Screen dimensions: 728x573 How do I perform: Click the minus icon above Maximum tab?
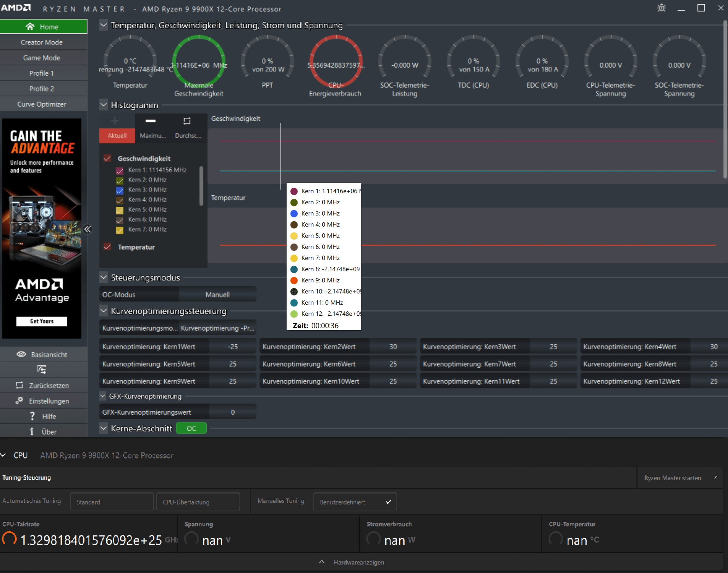[151, 121]
